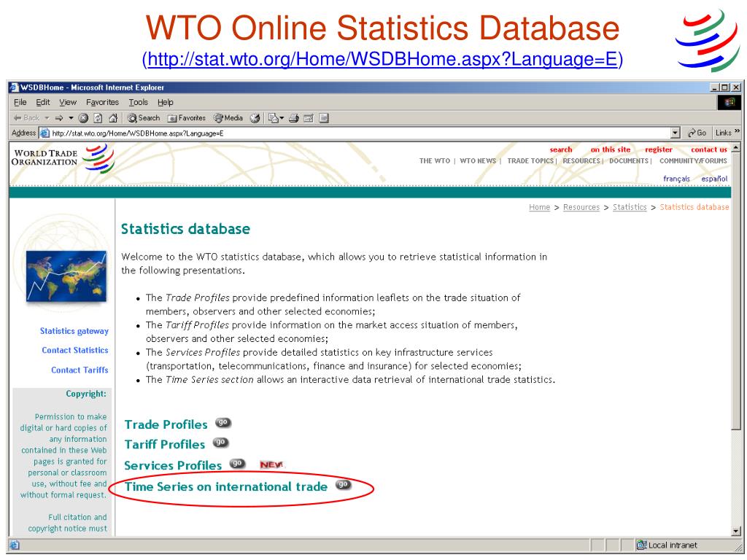
Task: Open the Statistics gateway sidebar link
Action: (74, 331)
